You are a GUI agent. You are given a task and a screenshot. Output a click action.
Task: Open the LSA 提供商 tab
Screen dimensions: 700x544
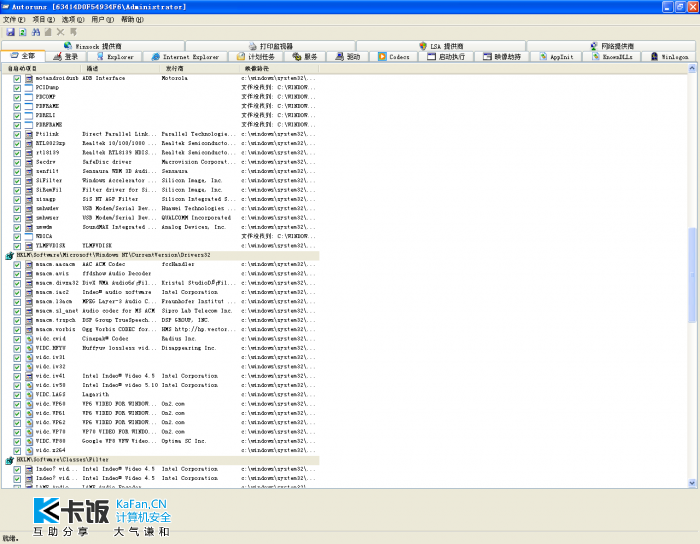pos(441,46)
